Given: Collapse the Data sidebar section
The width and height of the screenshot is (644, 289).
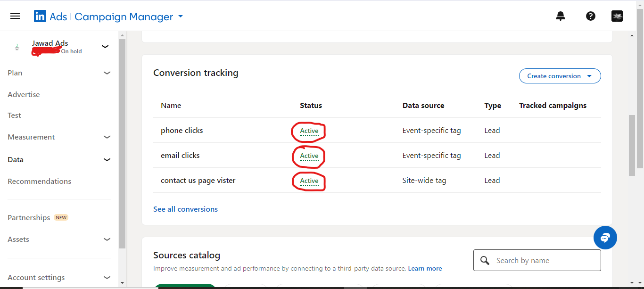Looking at the screenshot, I should pyautogui.click(x=107, y=160).
